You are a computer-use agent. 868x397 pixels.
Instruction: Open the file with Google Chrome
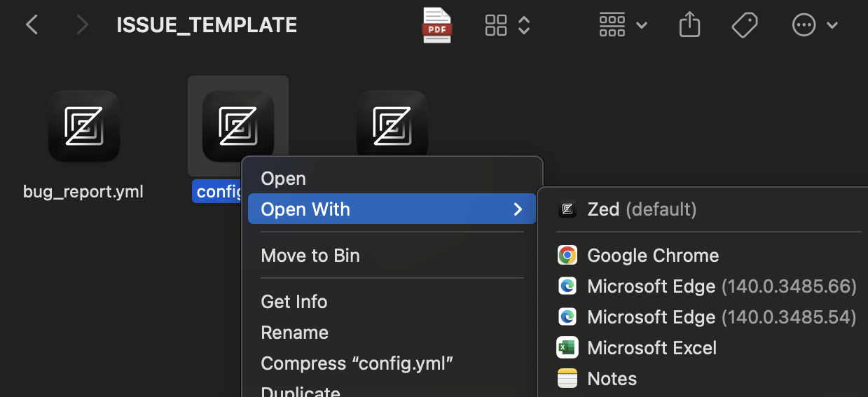(652, 256)
